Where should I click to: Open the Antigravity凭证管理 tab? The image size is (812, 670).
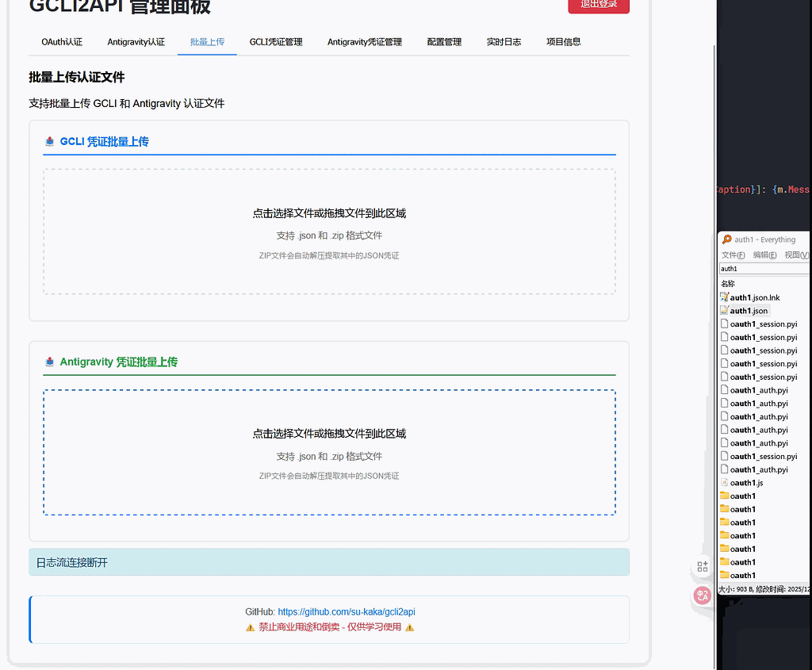click(x=365, y=42)
